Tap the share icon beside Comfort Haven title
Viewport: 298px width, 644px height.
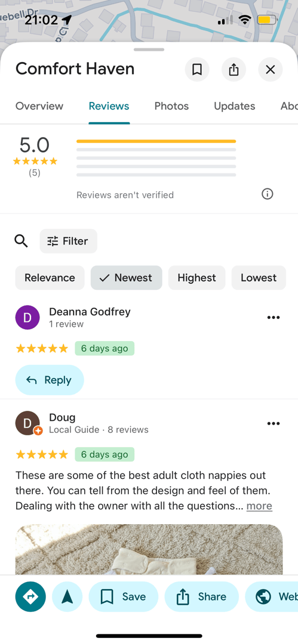[x=234, y=70]
